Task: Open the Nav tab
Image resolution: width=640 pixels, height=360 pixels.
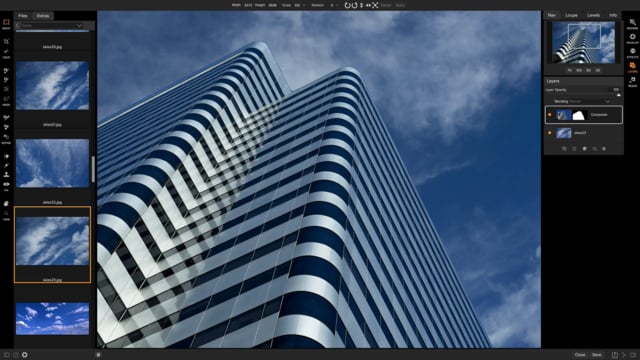Action: [552, 15]
